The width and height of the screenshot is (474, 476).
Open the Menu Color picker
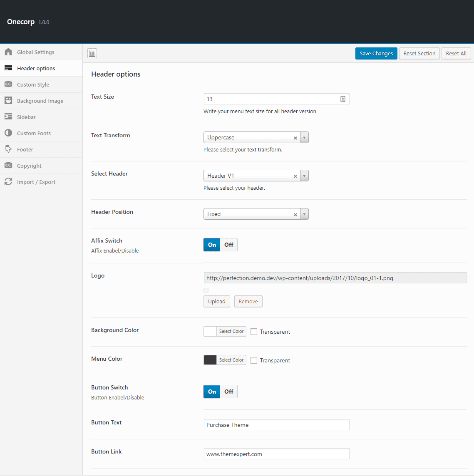point(231,360)
